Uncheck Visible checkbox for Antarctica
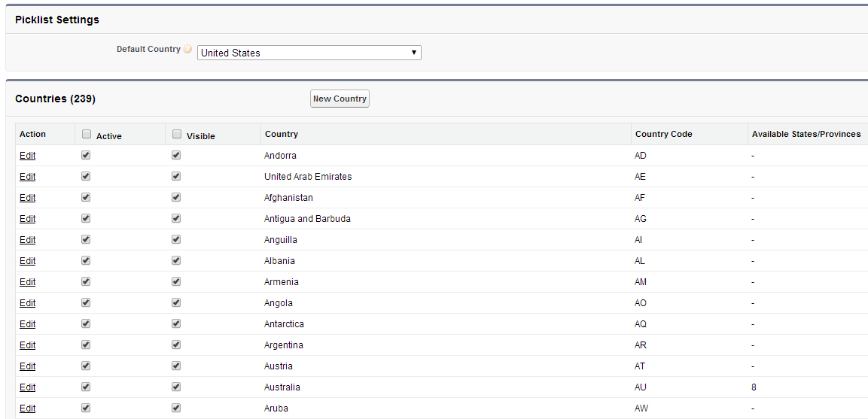 (x=176, y=324)
